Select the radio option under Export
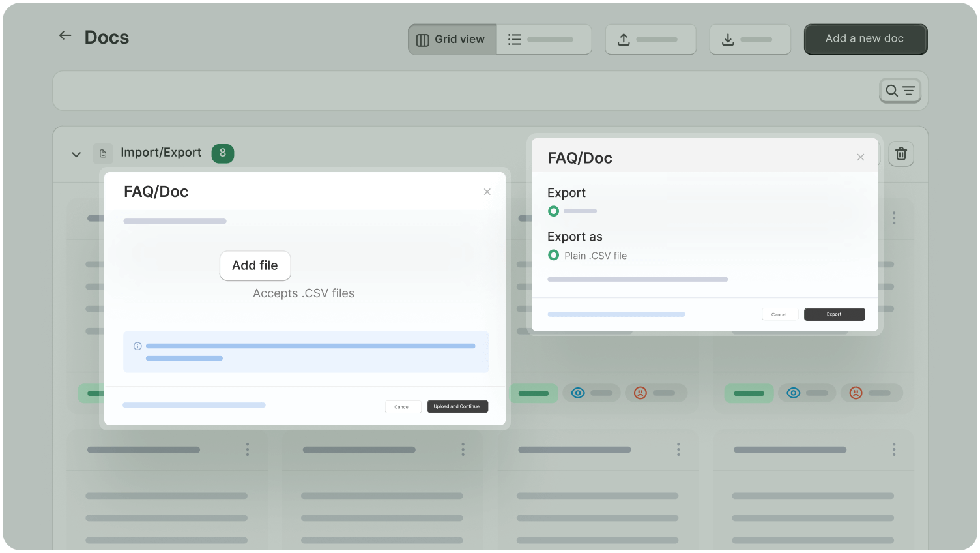The width and height of the screenshot is (980, 553). [553, 211]
